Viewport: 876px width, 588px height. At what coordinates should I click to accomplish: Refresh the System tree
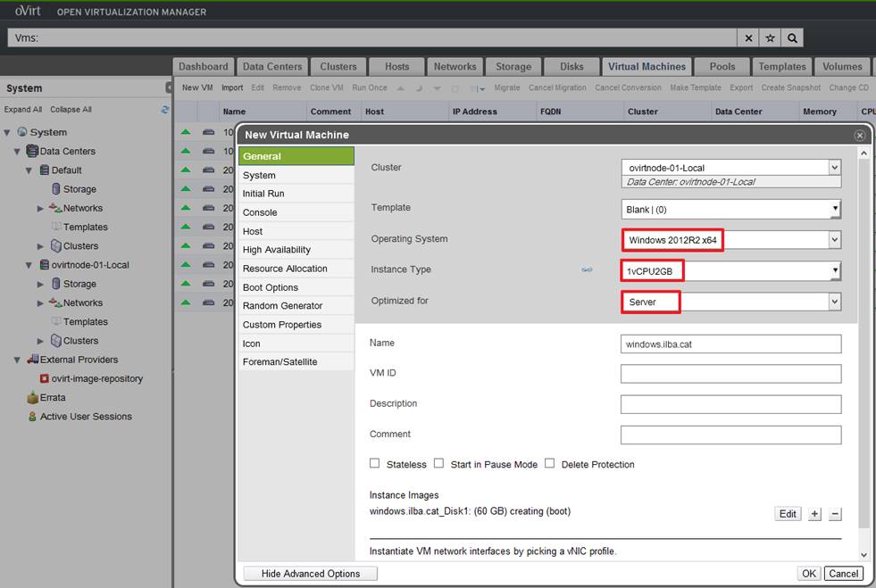(165, 110)
